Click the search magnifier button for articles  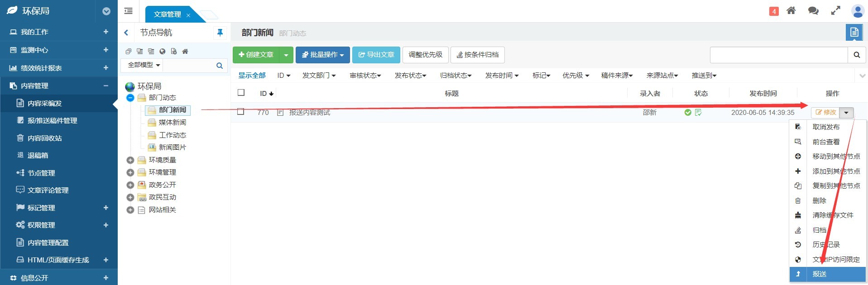click(x=857, y=55)
